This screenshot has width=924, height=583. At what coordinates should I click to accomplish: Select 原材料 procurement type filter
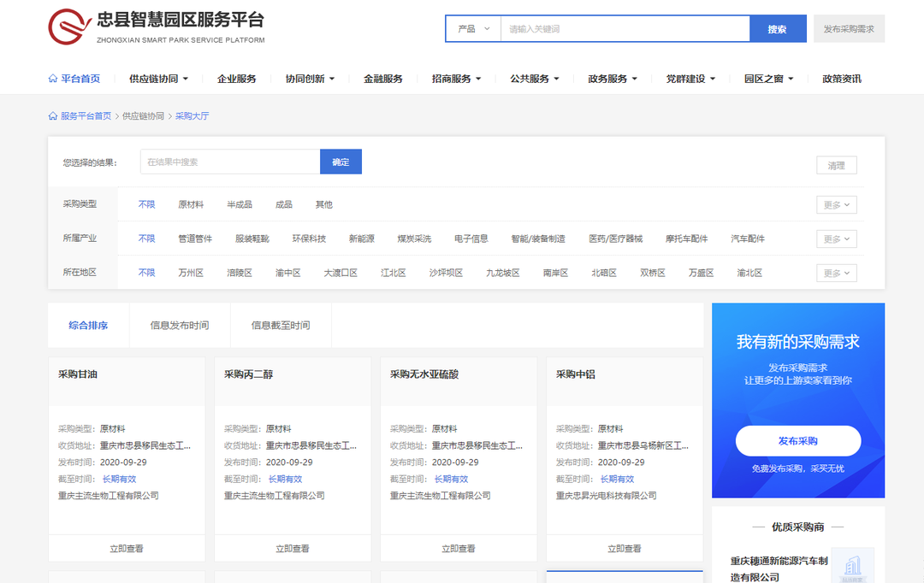tap(191, 205)
